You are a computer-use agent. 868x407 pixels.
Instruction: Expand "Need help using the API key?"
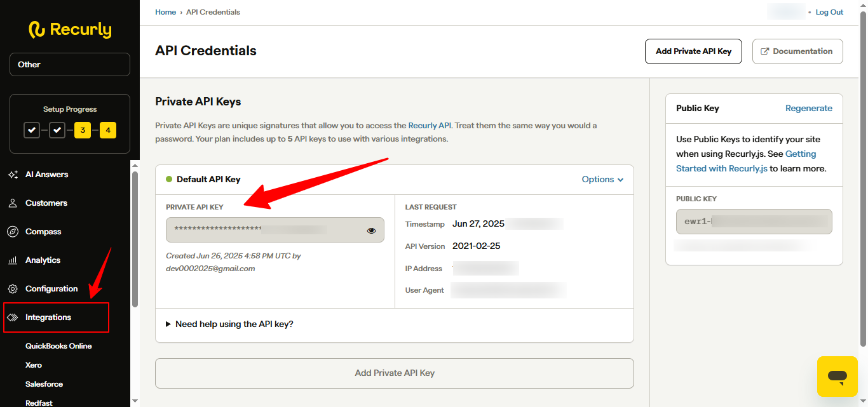(229, 324)
